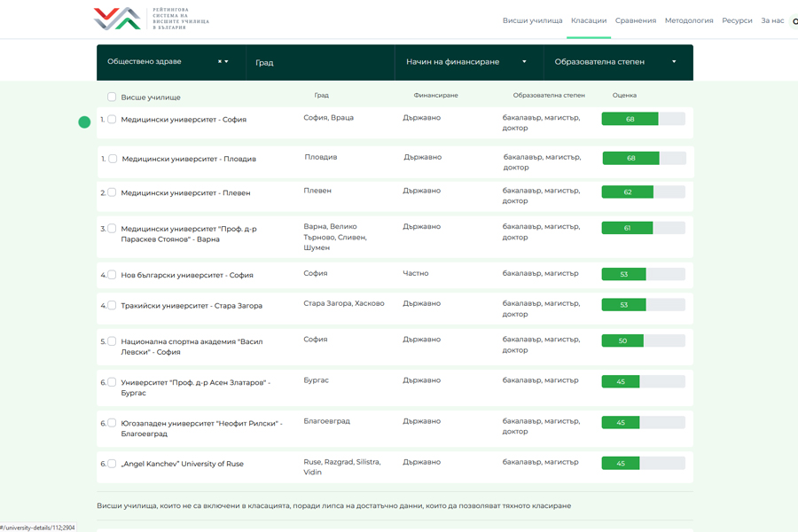Open the За нас menu item
798x532 pixels.
[772, 21]
